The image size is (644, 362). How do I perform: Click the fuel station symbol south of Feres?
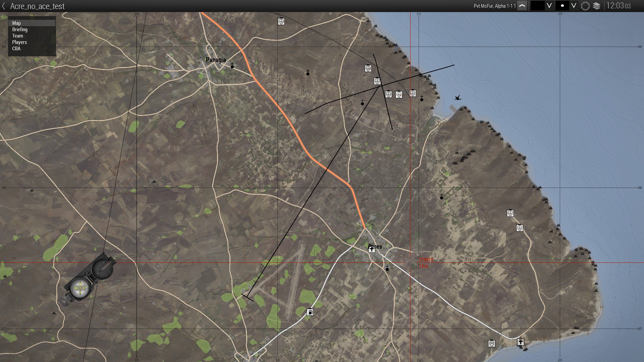pyautogui.click(x=310, y=312)
